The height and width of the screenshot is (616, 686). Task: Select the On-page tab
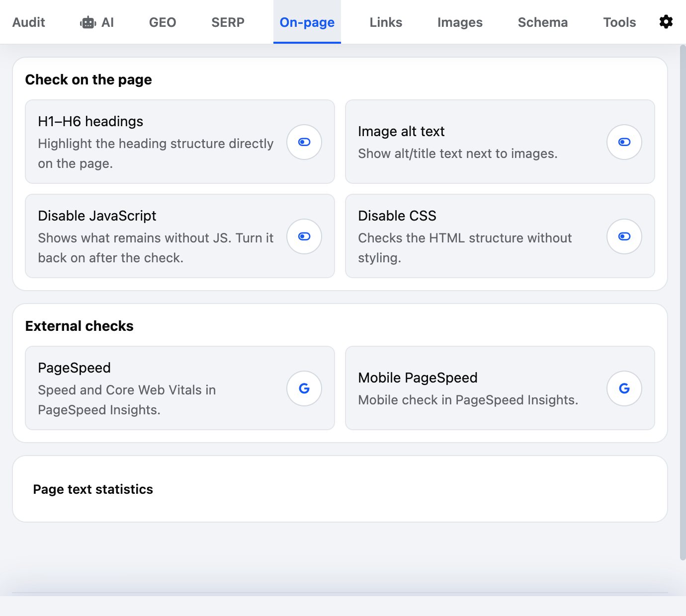coord(307,22)
